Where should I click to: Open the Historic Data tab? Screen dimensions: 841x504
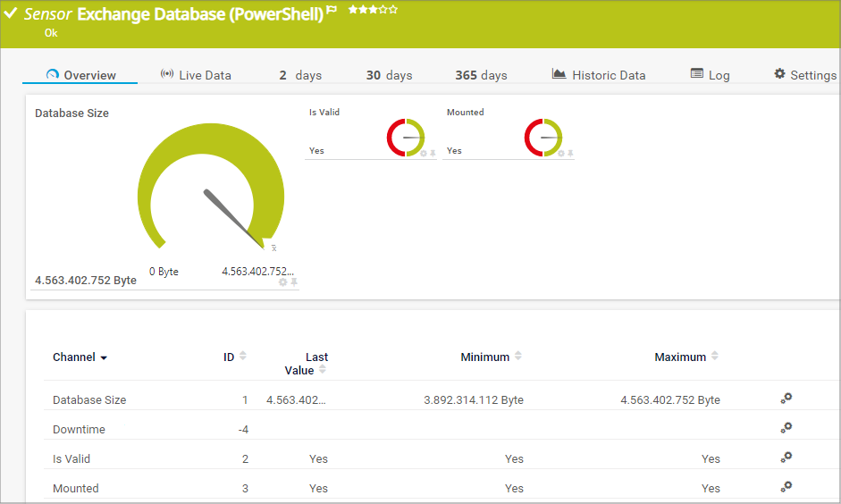point(599,75)
